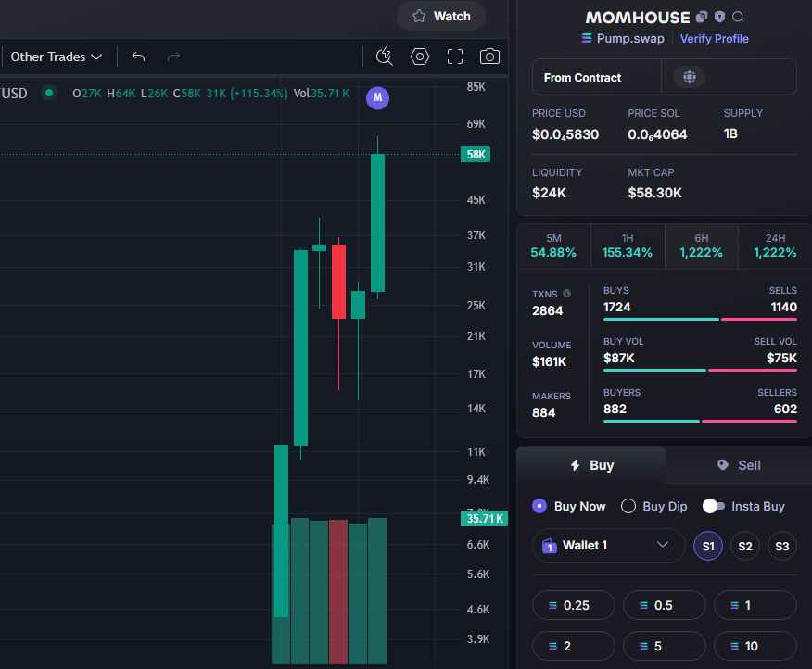Screen dimensions: 812x669
Task: Select the S3 preset
Action: pos(782,546)
